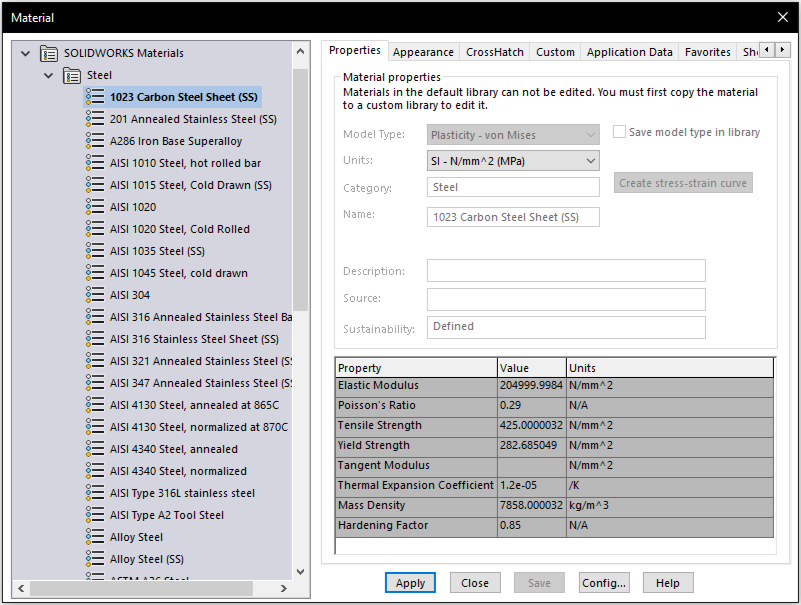Open the Config... dialog button
This screenshot has width=801, height=605.
(604, 583)
